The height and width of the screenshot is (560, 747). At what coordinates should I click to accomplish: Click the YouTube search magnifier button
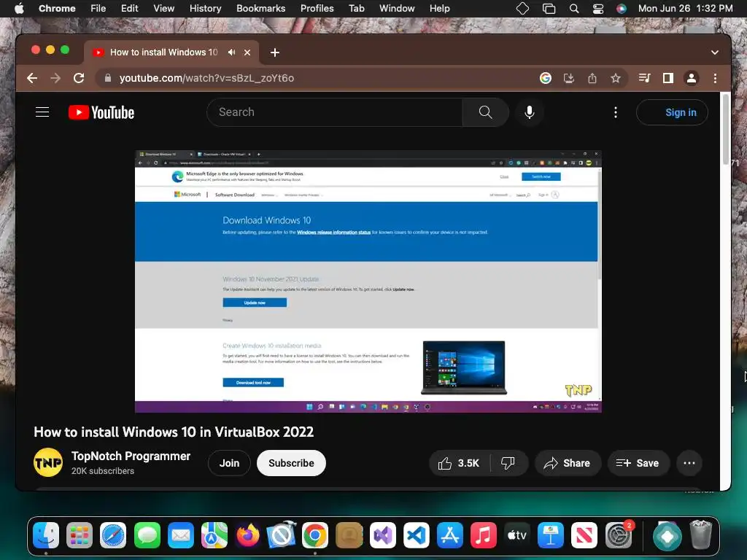click(x=485, y=112)
